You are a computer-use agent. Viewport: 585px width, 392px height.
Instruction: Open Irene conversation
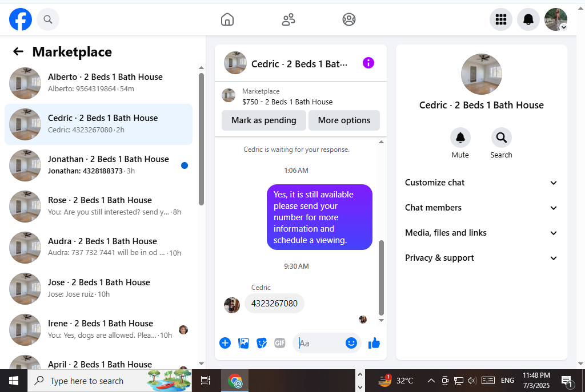coord(98,329)
